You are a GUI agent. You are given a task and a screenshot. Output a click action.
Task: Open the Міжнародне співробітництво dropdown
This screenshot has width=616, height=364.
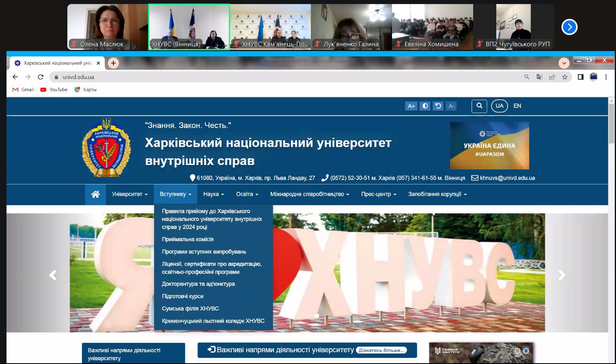click(309, 194)
